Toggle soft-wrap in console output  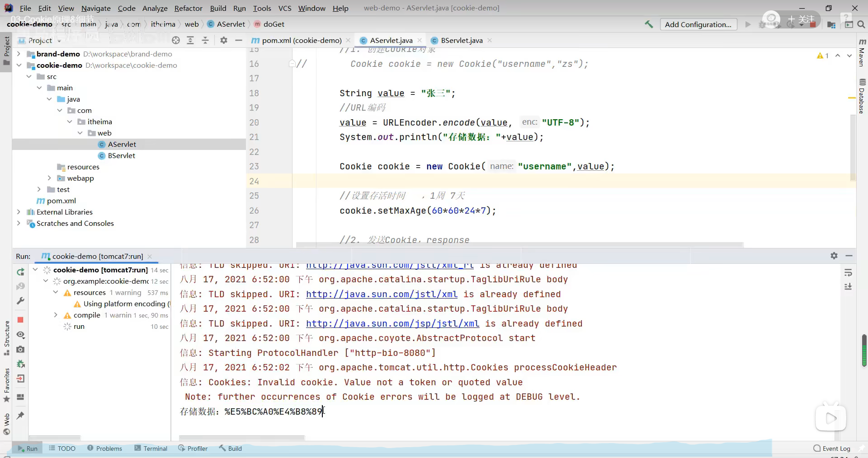pos(848,272)
